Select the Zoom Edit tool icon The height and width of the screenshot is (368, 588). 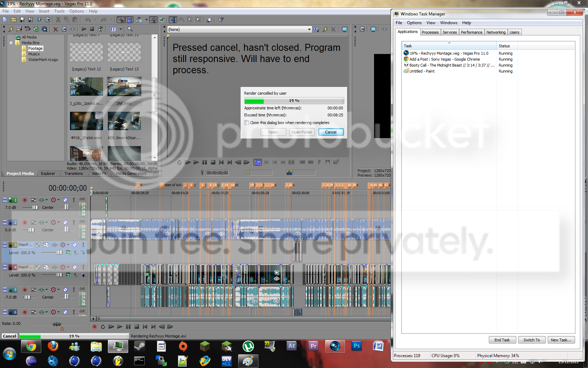click(x=198, y=20)
